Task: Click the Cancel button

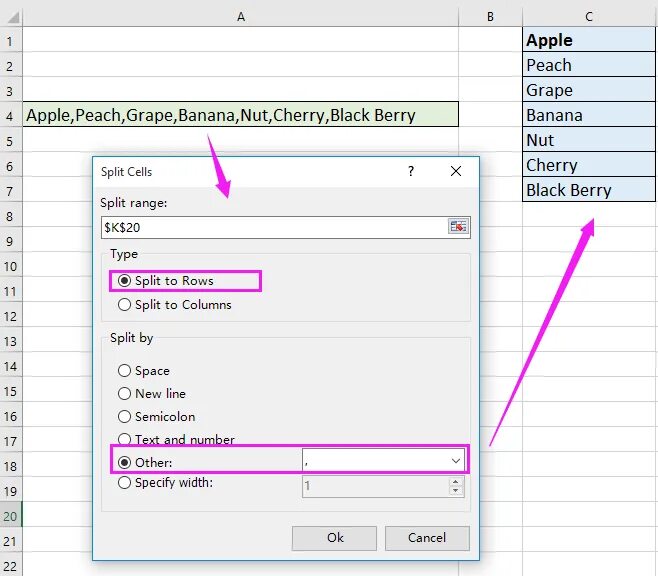Action: click(x=427, y=538)
